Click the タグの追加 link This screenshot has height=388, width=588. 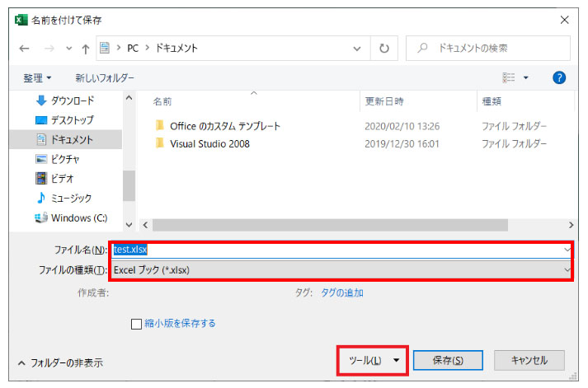342,292
